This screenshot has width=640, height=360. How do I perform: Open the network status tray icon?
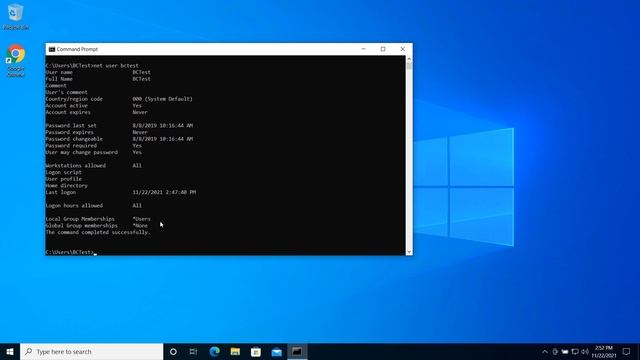(x=575, y=351)
